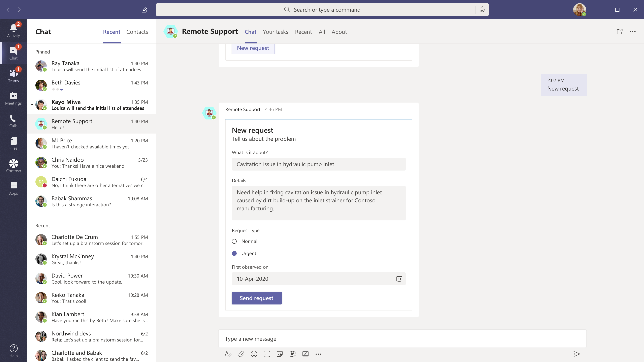Viewport: 644px width, 362px height.
Task: Pop out the chat window
Action: click(619, 32)
